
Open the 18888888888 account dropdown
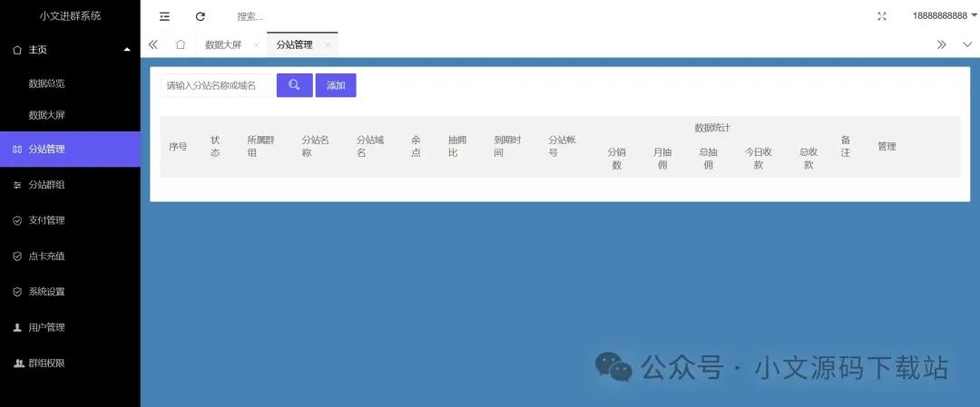[x=945, y=16]
